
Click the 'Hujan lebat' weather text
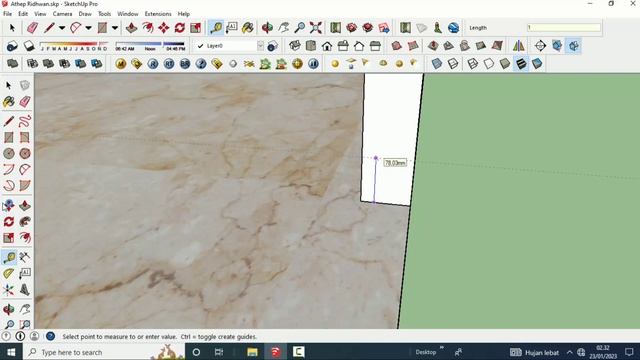pos(542,352)
